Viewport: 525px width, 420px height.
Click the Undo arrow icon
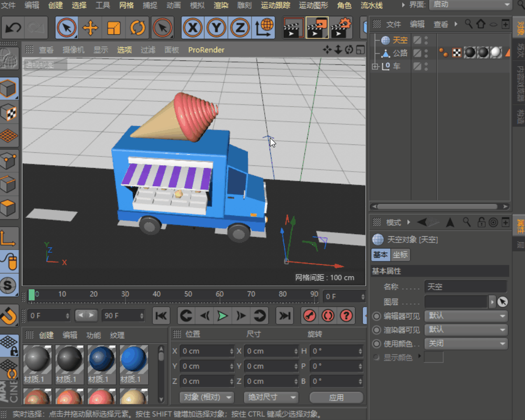13,27
